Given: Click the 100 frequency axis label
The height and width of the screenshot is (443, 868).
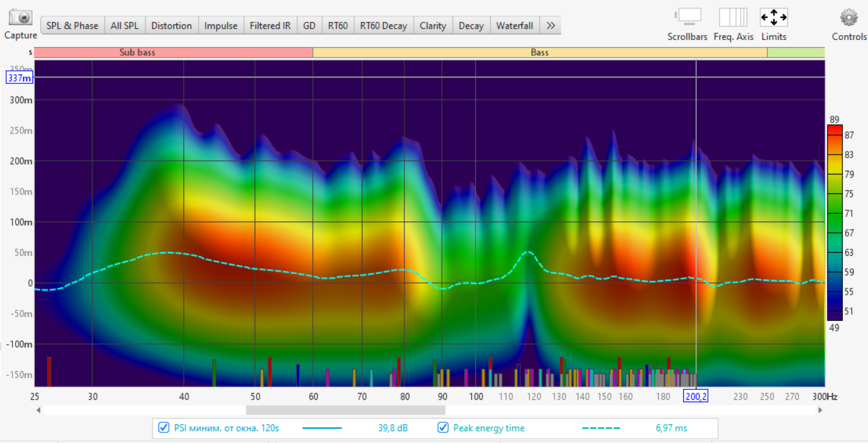Looking at the screenshot, I should pyautogui.click(x=476, y=396).
